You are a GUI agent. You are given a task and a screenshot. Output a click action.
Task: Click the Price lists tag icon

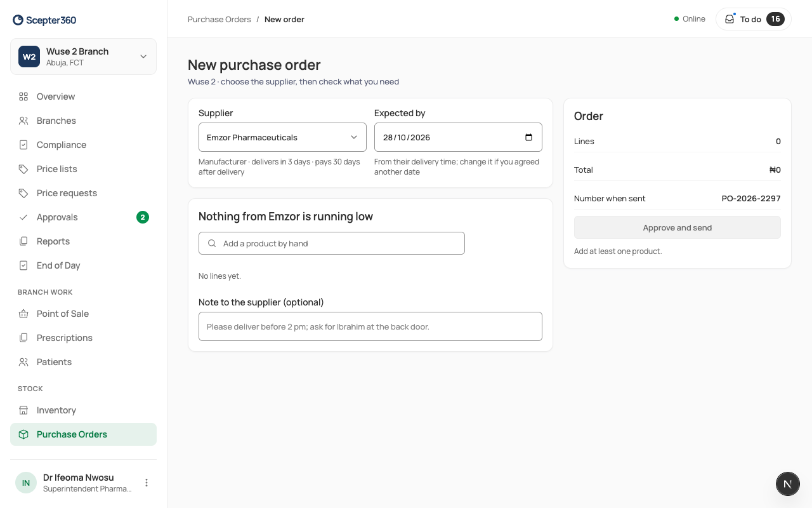pos(23,169)
